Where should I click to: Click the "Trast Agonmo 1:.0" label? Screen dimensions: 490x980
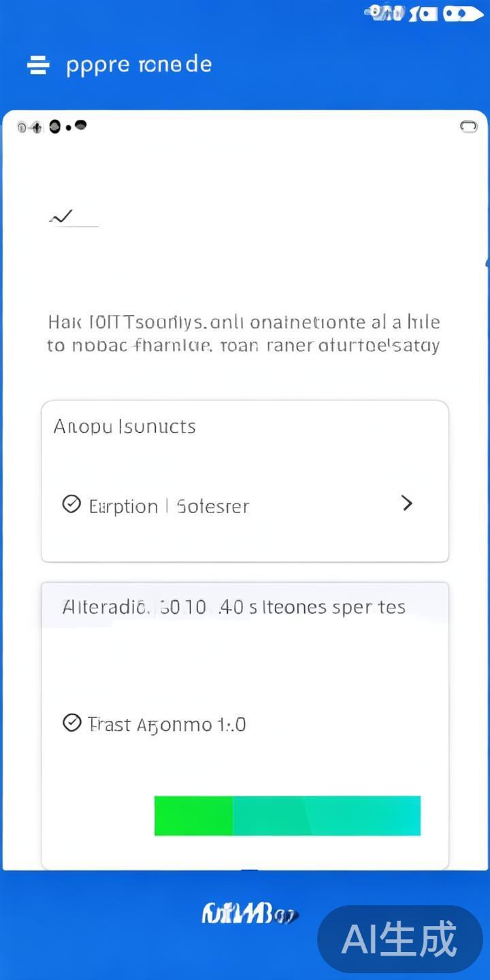pos(167,724)
